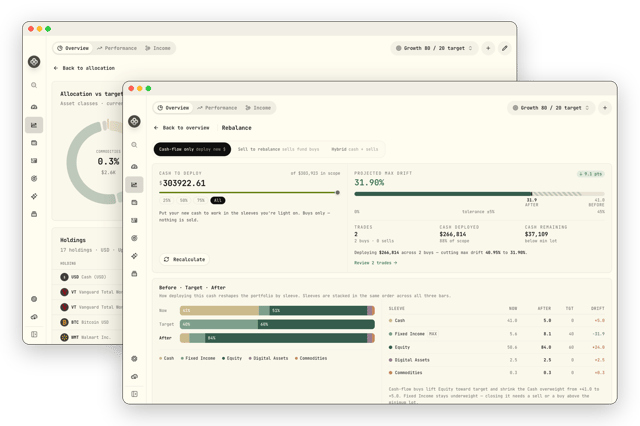Open search in the back allocation window sidebar
The height and width of the screenshot is (426, 640).
[34, 85]
